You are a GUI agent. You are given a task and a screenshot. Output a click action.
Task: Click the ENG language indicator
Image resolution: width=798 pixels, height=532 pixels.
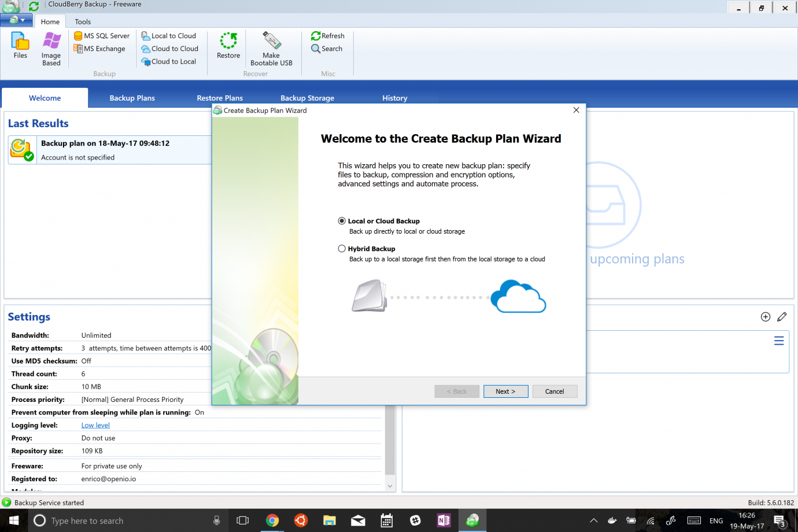pos(716,520)
